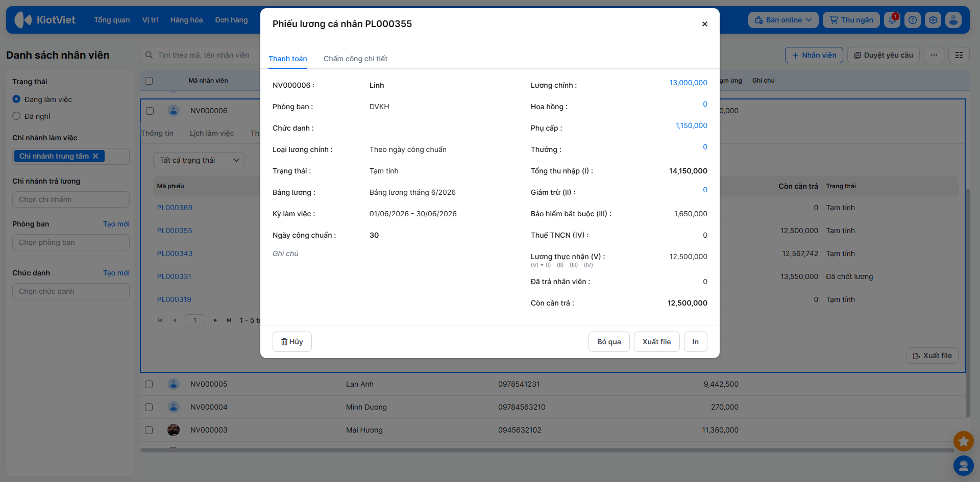Click NV000004 employee avatar icon

pyautogui.click(x=174, y=407)
